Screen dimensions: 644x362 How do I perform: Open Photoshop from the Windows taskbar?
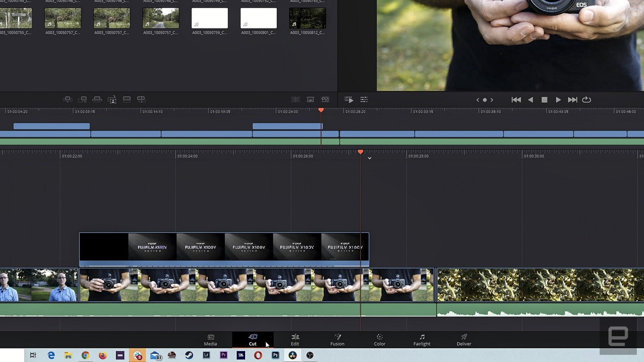(x=275, y=355)
